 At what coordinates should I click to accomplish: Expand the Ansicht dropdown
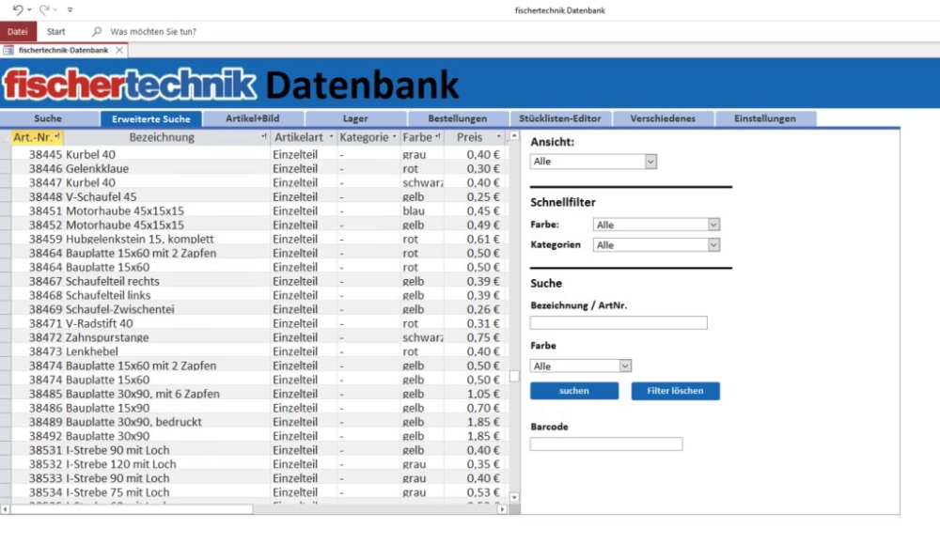click(650, 161)
